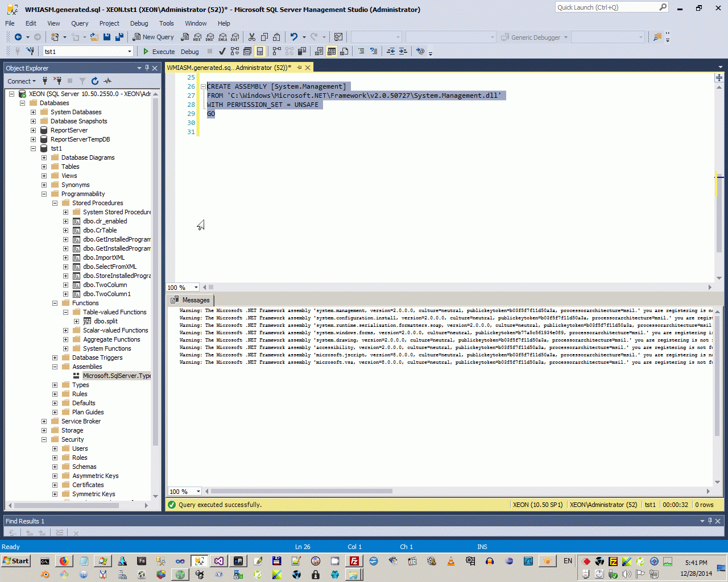Refresh the Object Explorer tree
The height and width of the screenshot is (582, 728).
95,81
